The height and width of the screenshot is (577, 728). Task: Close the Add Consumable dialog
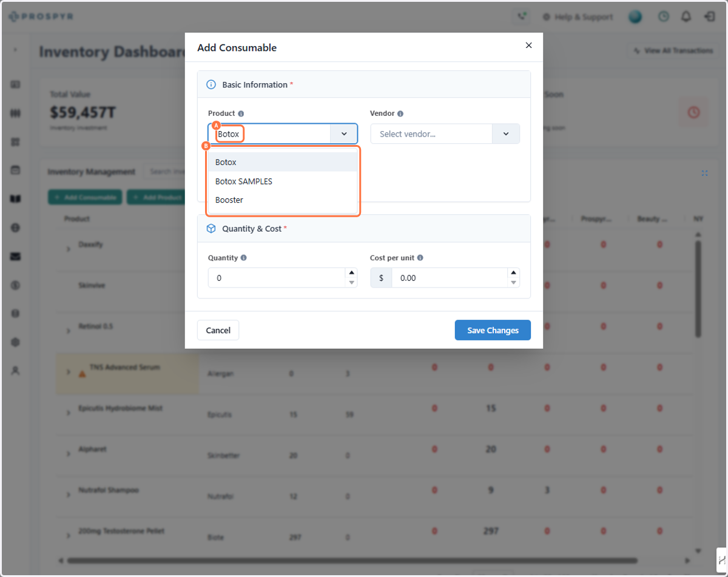[x=528, y=46]
